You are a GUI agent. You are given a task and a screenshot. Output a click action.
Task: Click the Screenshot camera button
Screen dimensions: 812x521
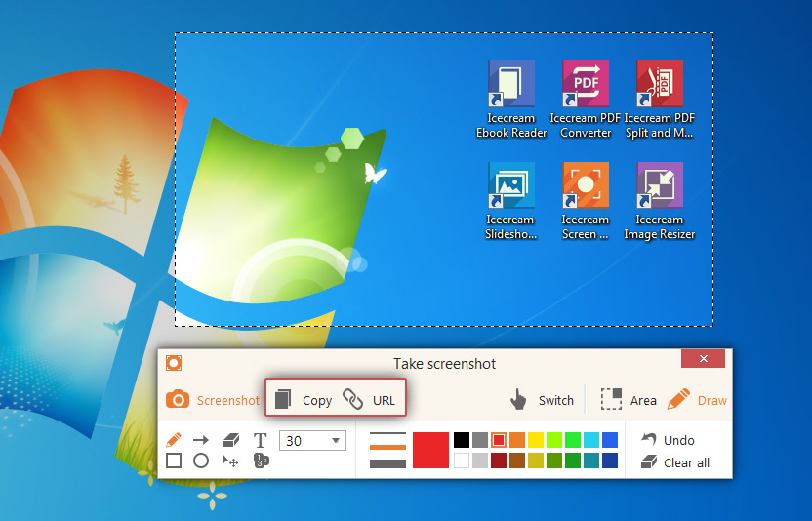(x=213, y=400)
